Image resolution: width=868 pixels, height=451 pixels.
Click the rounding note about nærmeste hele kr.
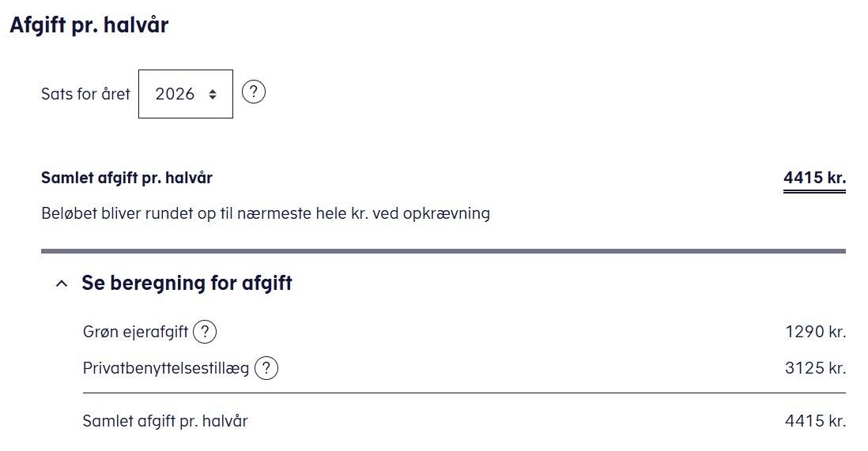click(265, 213)
